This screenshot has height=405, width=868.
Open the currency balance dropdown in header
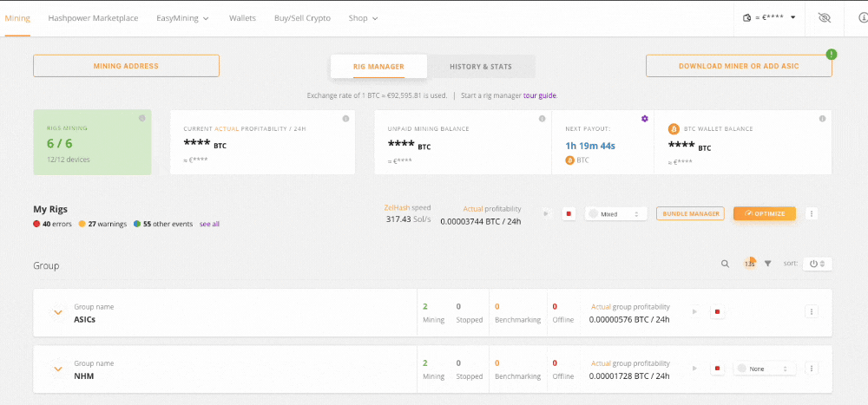[770, 17]
